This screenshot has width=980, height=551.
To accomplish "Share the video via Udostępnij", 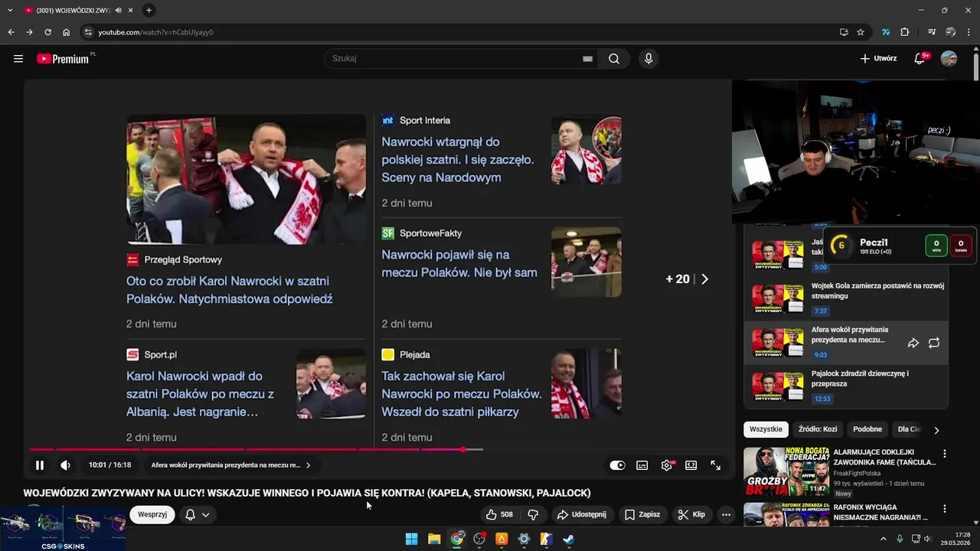I will click(x=582, y=514).
